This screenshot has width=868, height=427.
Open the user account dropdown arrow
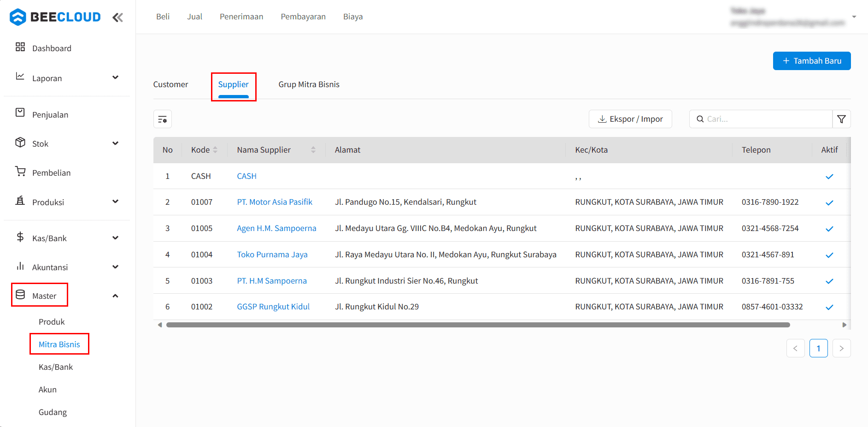pos(854,17)
